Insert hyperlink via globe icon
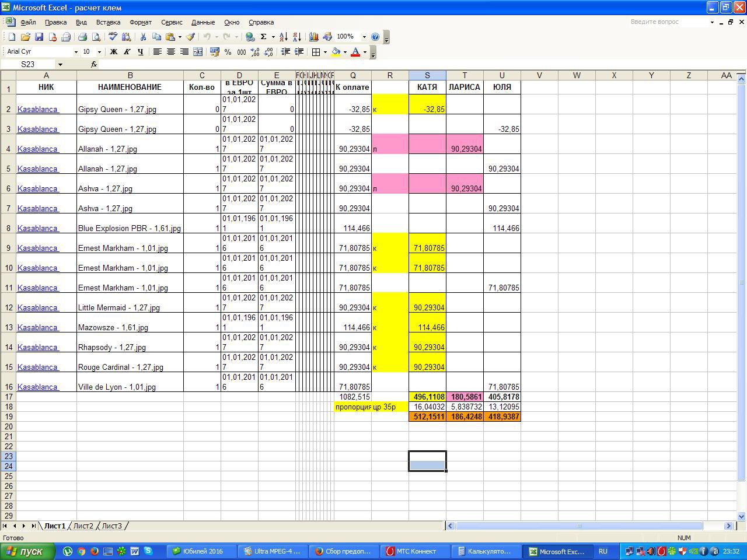This screenshot has width=747, height=560. (x=250, y=37)
